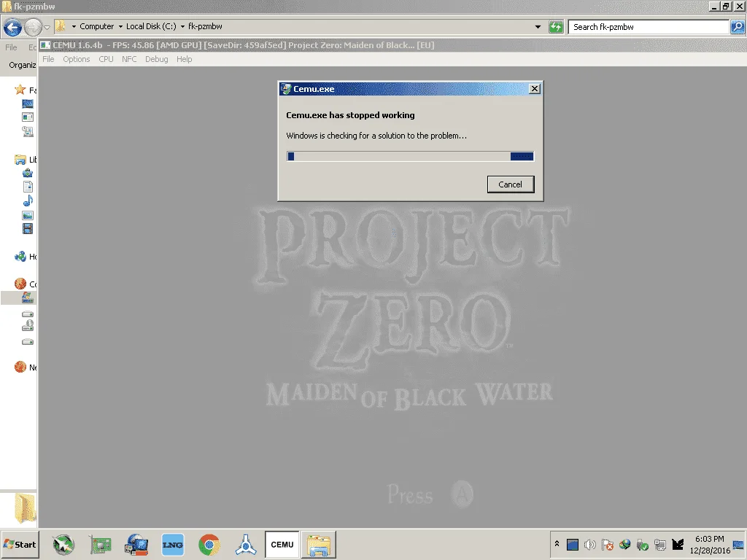Open the CEMU File menu
Screen dimensions: 747x560
tap(48, 59)
